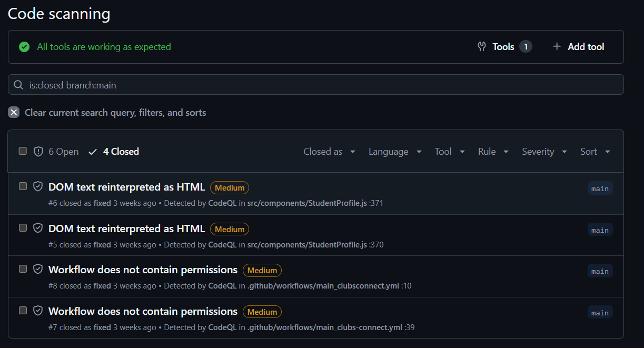Open the Sort dropdown
The width and height of the screenshot is (644, 348).
click(x=596, y=152)
